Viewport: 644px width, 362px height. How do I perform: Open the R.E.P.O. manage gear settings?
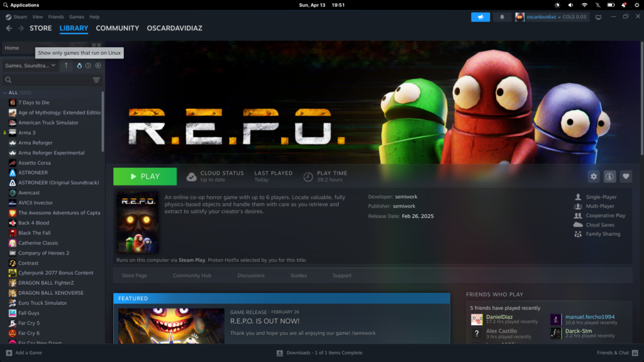[594, 177]
